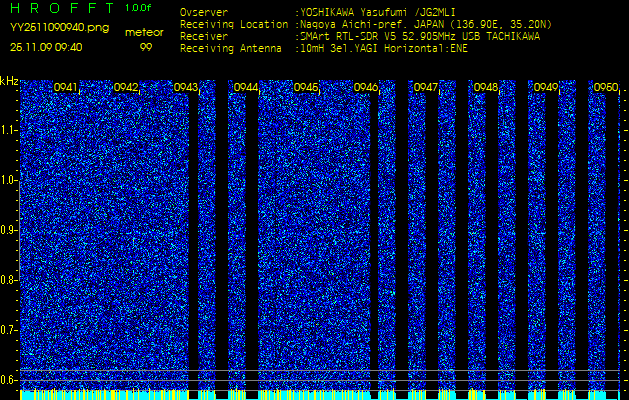Click the date stamp 25.11.09 09:40
Viewport: 629px width, 400px height.
click(x=46, y=47)
